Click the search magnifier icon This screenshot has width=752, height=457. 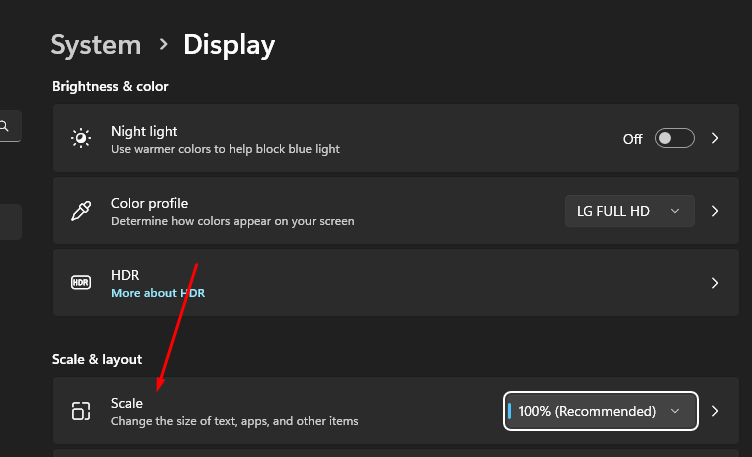[5, 126]
